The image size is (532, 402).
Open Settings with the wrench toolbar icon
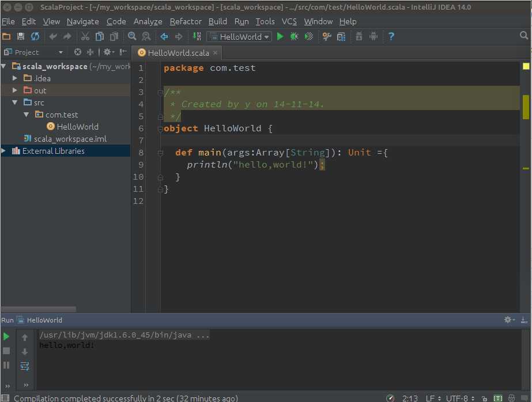[x=327, y=36]
